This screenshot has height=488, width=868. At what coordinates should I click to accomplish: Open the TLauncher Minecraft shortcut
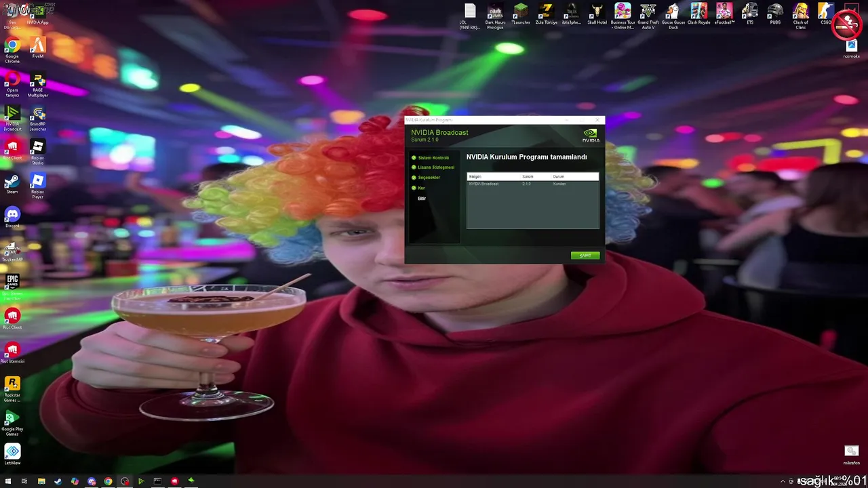[521, 14]
